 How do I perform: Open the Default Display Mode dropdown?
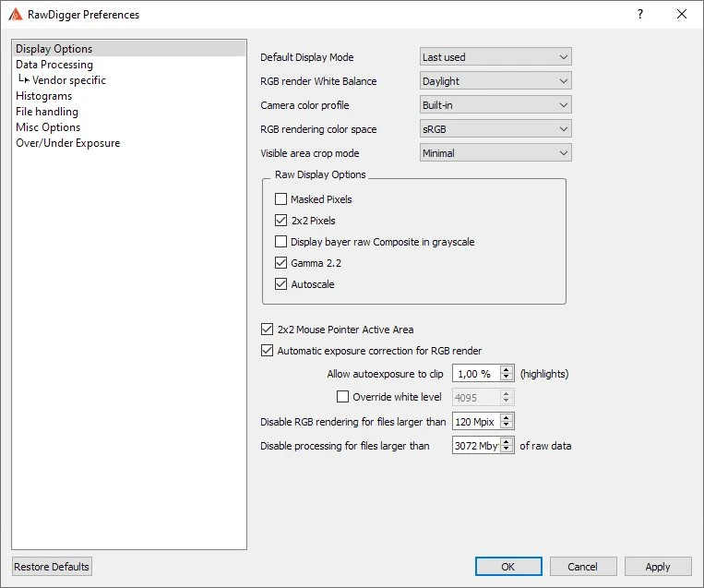pos(495,57)
